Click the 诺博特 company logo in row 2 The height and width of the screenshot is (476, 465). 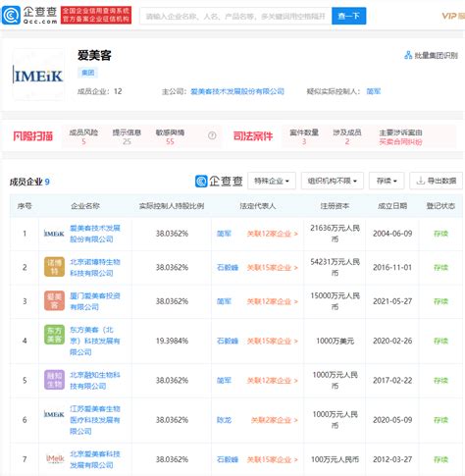pos(54,267)
